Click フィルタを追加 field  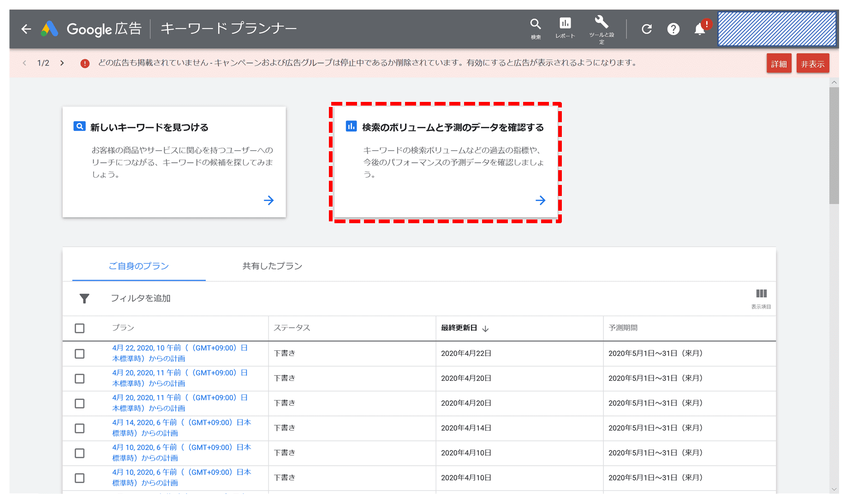[141, 298]
